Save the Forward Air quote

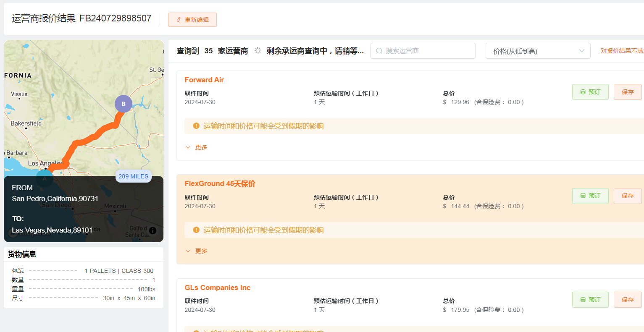[627, 92]
